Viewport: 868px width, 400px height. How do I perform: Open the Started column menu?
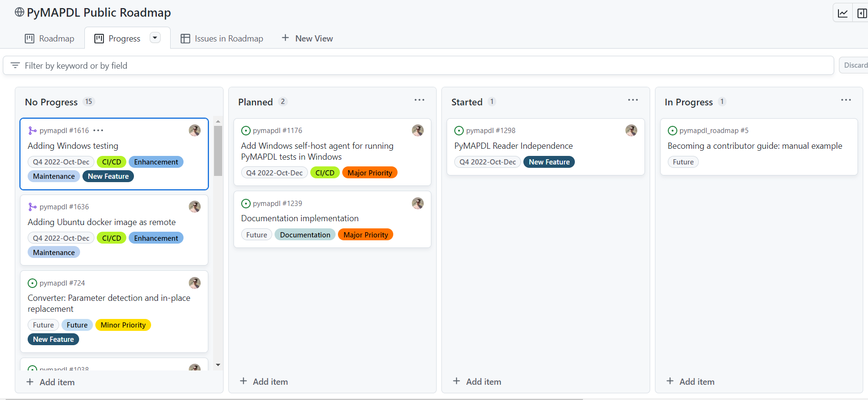pos(633,100)
